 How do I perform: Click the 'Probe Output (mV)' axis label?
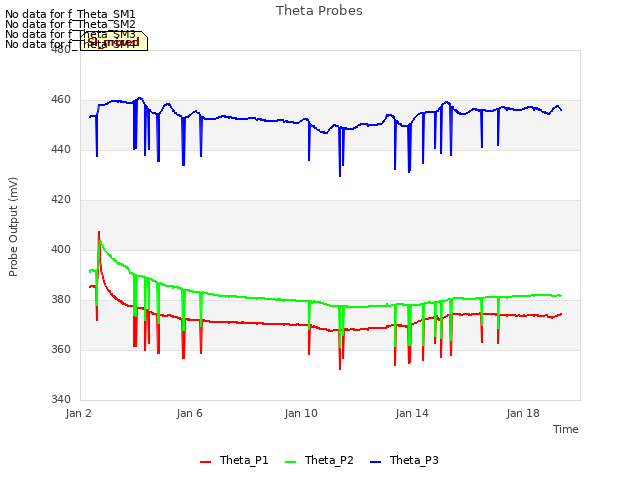pos(13,227)
